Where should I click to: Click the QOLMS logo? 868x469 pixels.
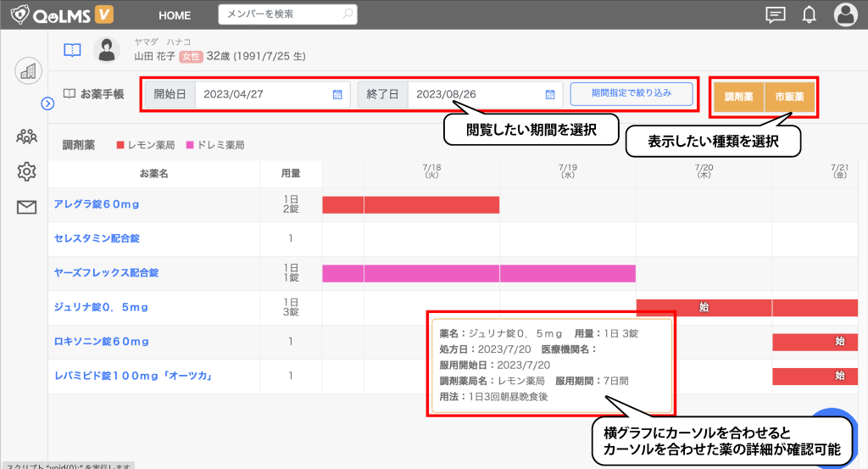tap(61, 14)
